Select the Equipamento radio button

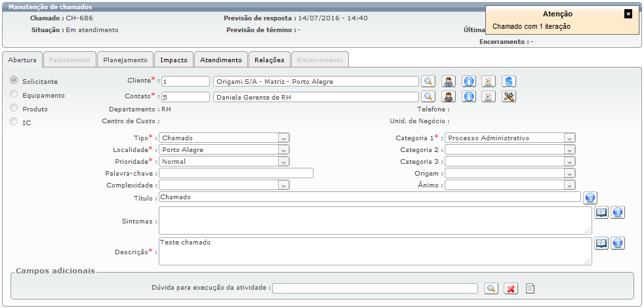click(x=14, y=94)
